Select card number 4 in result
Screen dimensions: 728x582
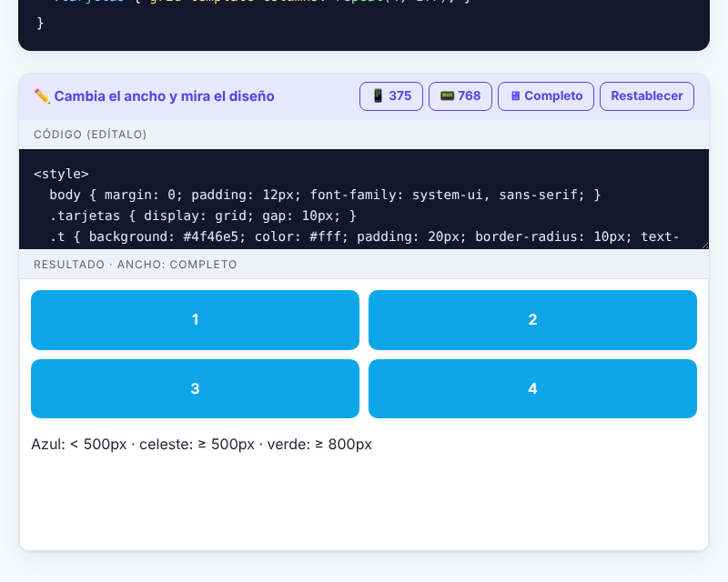[x=532, y=388]
